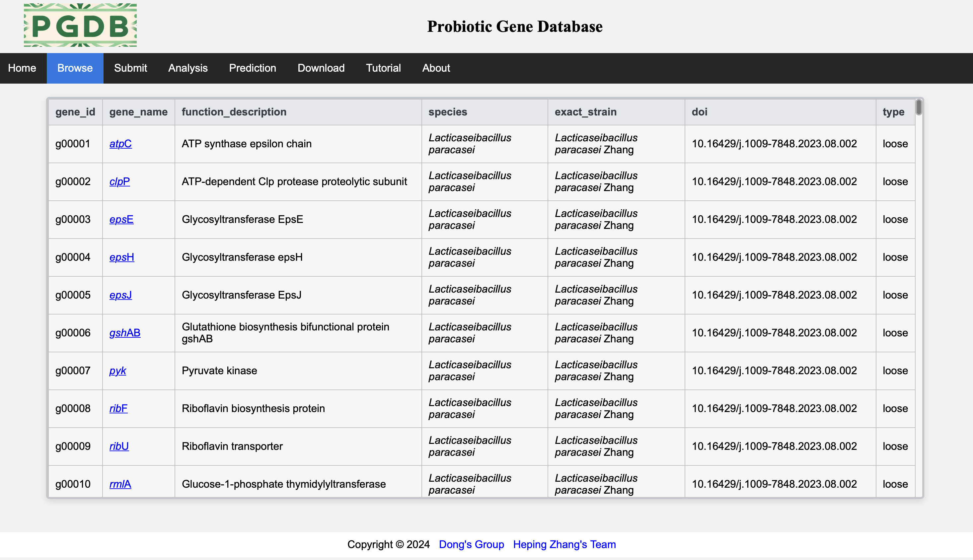
Task: Click the table's vertical scrollbar thumb
Action: (919, 107)
